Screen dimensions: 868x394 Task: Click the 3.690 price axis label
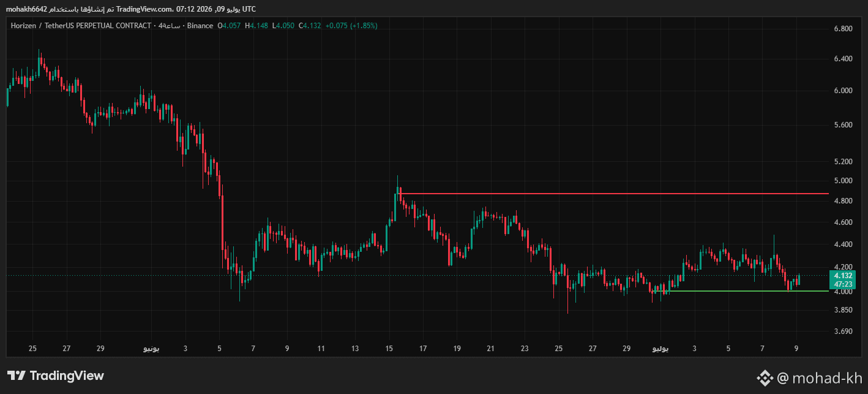843,332
